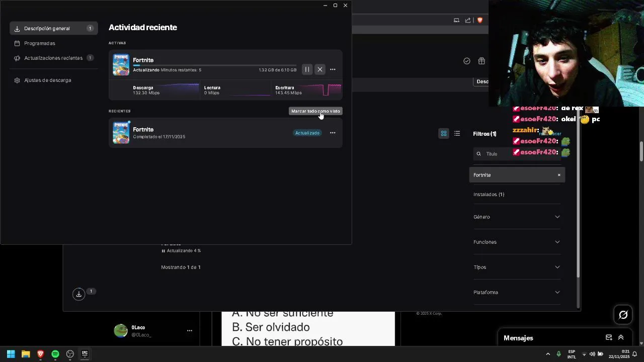Expand the Género filter section
Image resolution: width=644 pixels, height=362 pixels.
pos(517,217)
